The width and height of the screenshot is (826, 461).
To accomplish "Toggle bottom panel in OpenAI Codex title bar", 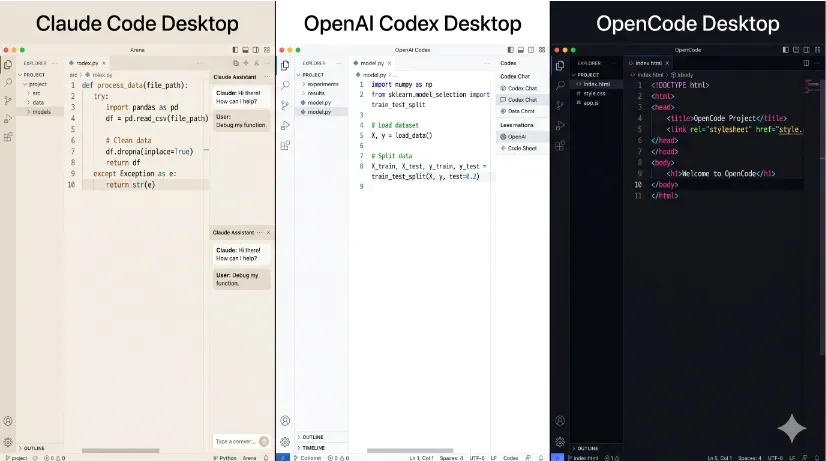I will pyautogui.click(x=521, y=50).
